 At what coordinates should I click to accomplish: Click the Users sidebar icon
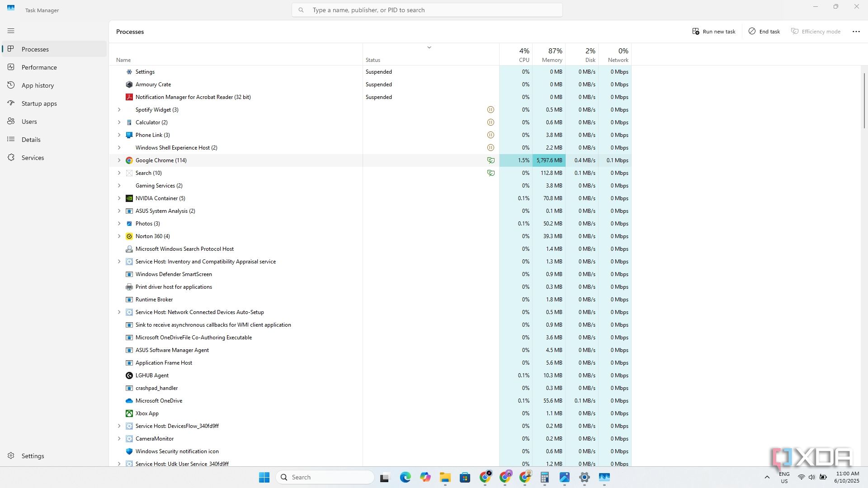11,121
